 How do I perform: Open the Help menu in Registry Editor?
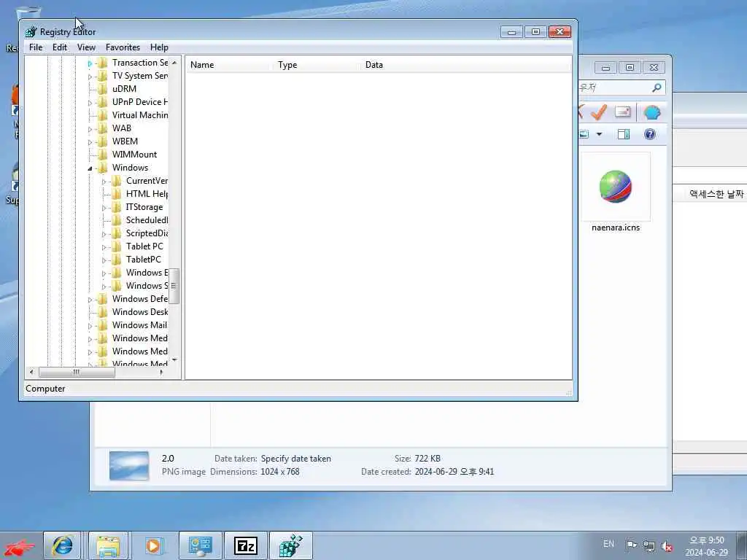pos(159,47)
